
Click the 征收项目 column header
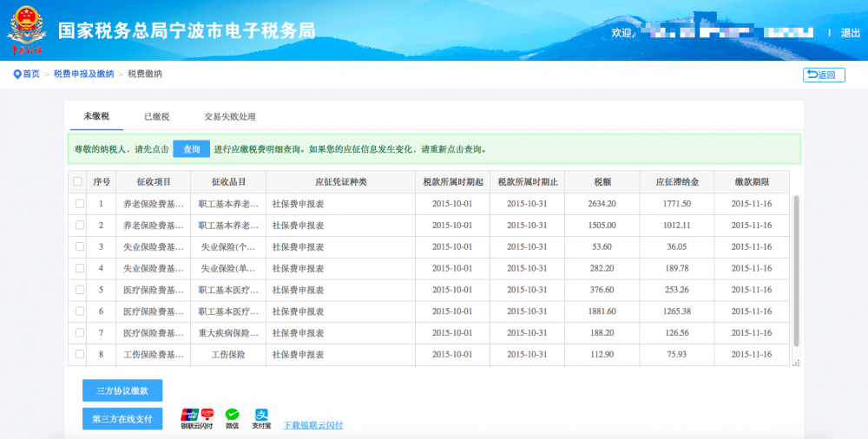(x=154, y=181)
